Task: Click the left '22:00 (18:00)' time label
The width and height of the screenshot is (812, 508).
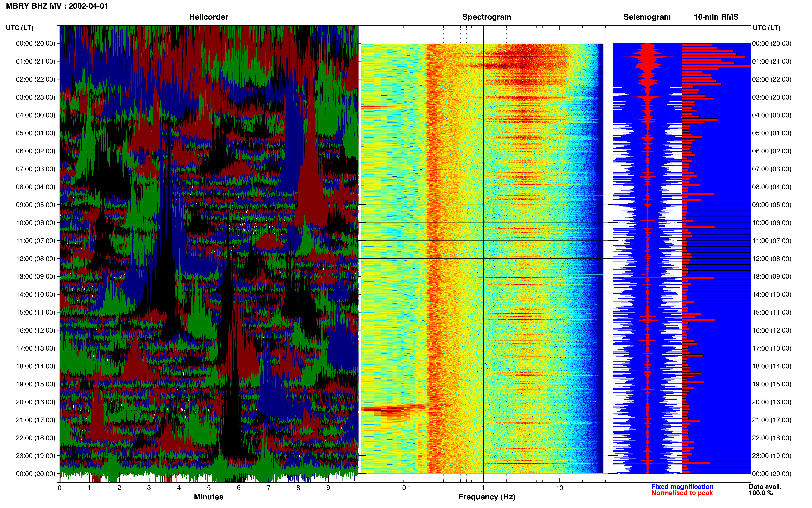Action: (x=36, y=438)
